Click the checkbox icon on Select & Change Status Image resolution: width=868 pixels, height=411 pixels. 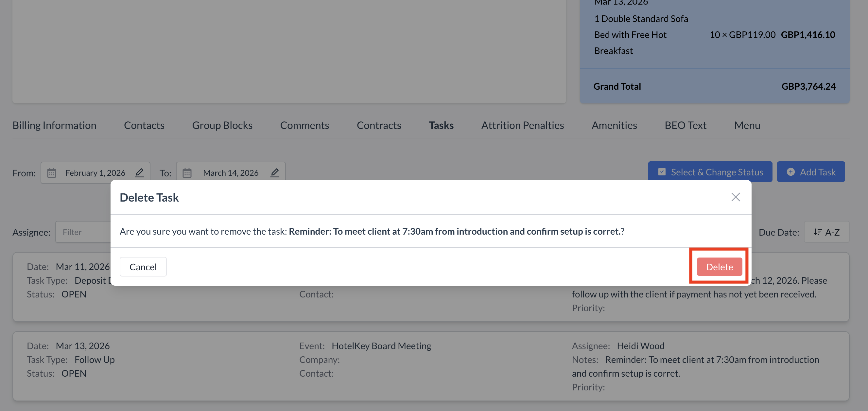[x=662, y=172]
